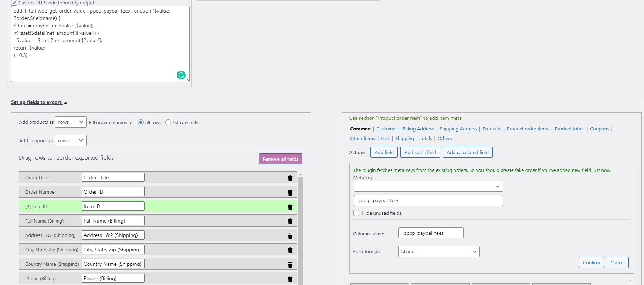Collapse the Set up fields to export section
Screen dimensions: 644x285
pos(39,102)
